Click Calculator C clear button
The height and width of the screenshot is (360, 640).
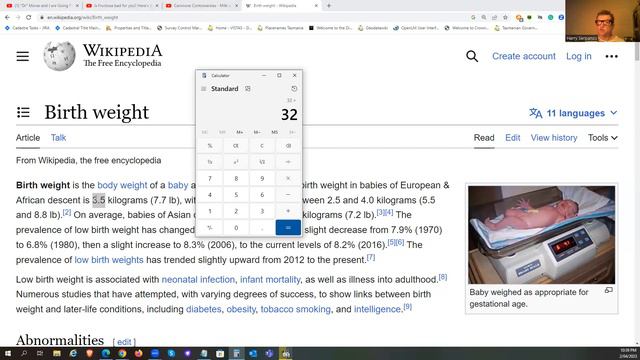[262, 146]
